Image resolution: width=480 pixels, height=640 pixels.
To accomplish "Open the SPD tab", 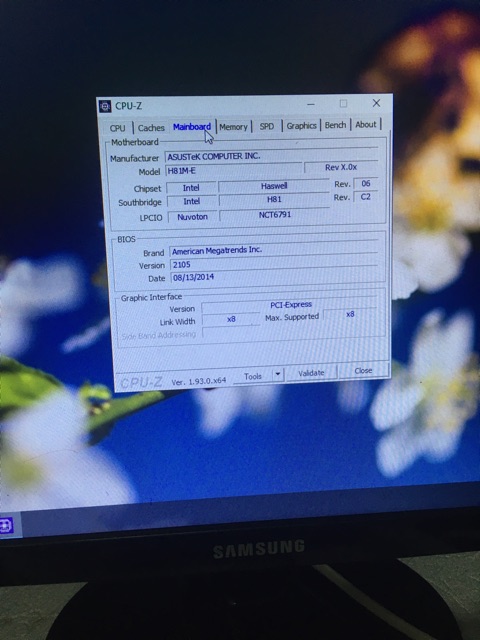I will pyautogui.click(x=267, y=126).
